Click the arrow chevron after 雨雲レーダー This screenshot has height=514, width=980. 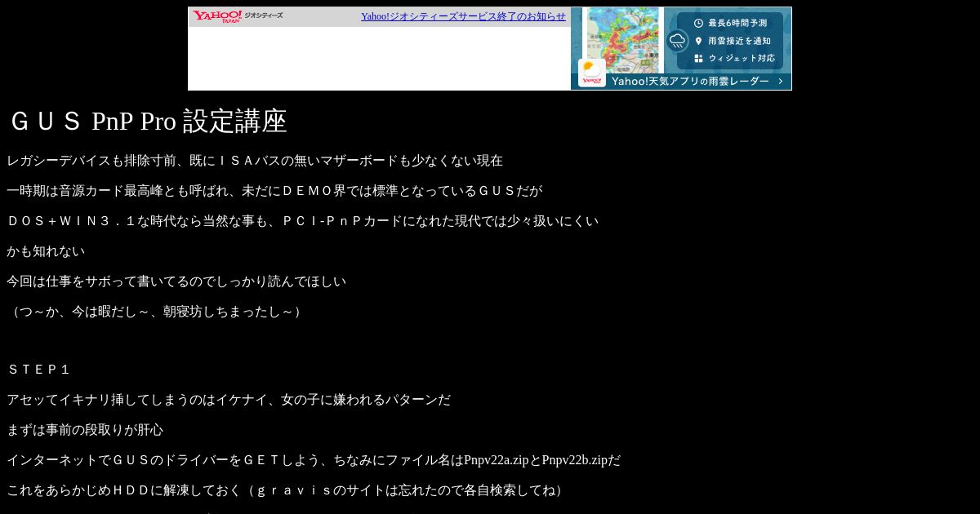click(x=781, y=82)
